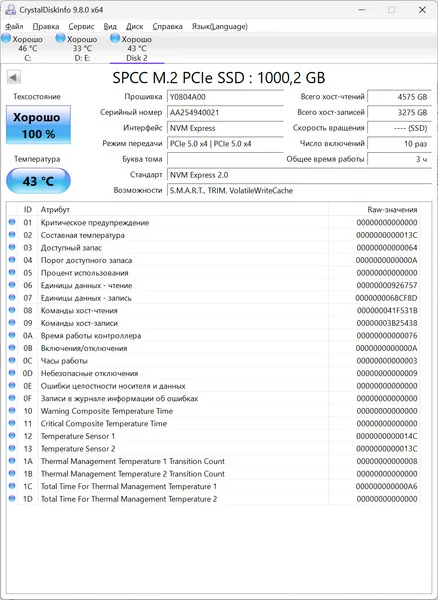438x600 pixels.
Task: Click the ID column header
Action: point(28,209)
